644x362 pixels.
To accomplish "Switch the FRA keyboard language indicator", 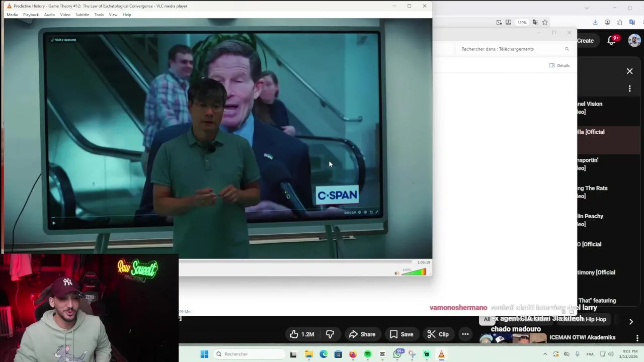I will [589, 354].
